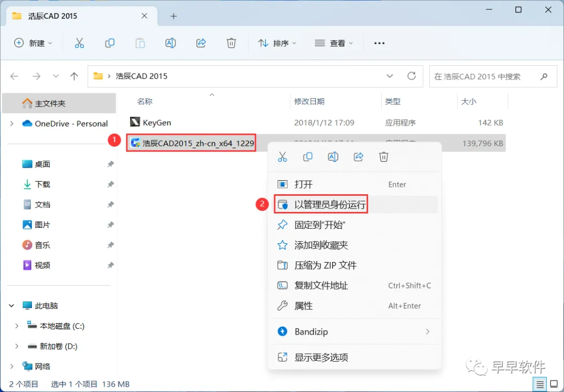Unpin 图片 from quick access
The width and height of the screenshot is (564, 392).
click(x=110, y=225)
